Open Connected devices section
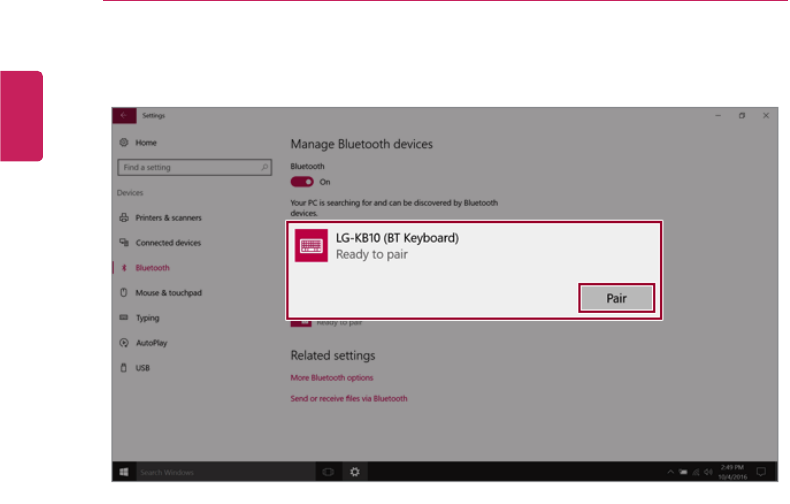The image size is (790, 504). coord(168,243)
